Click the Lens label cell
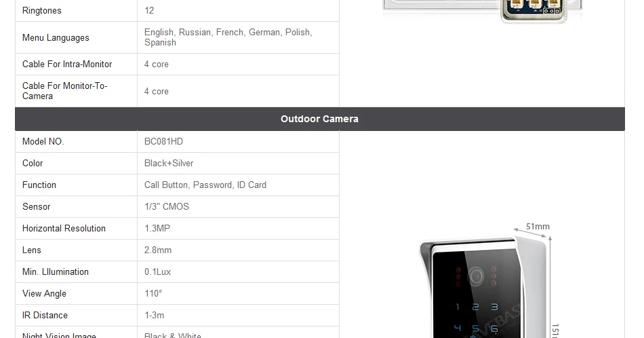 [32, 250]
